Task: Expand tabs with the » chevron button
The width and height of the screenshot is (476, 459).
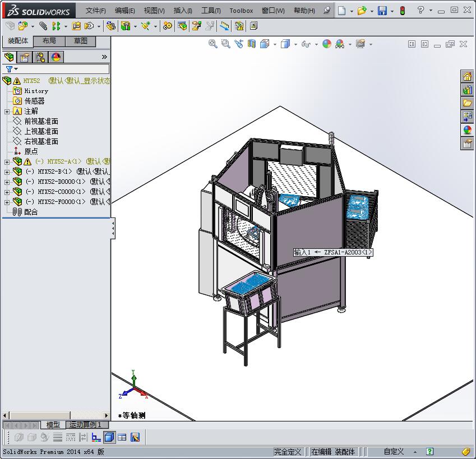Action: coord(104,57)
